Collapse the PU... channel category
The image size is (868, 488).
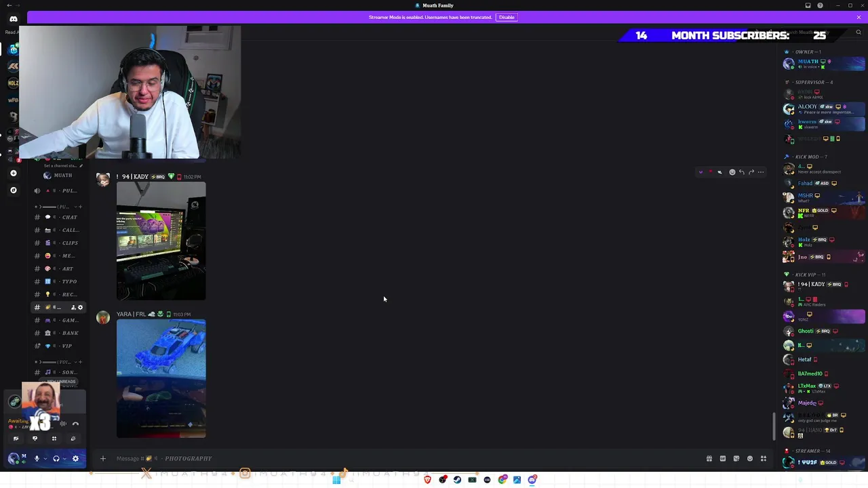coord(59,207)
